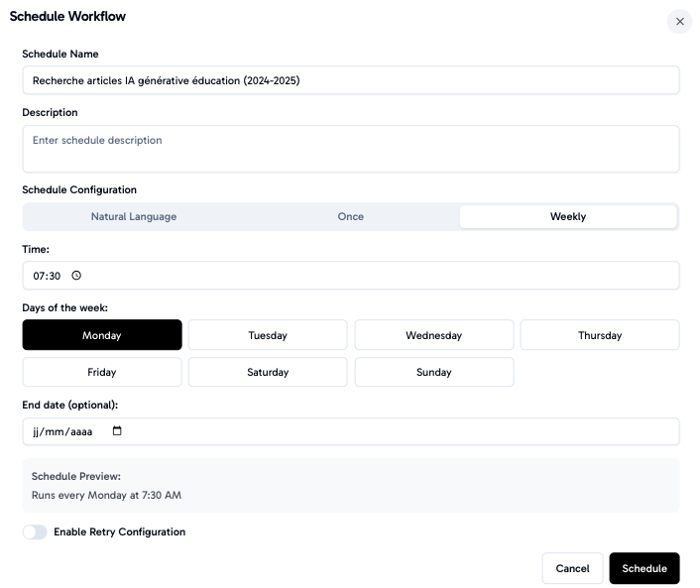Viewport: 700px width, 588px height.
Task: Select Tuesday as a run day
Action: point(268,335)
